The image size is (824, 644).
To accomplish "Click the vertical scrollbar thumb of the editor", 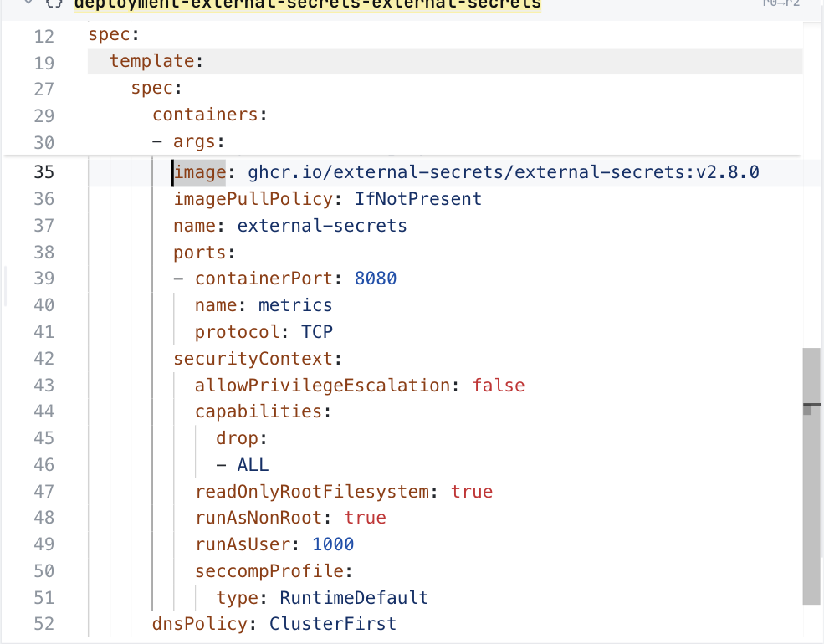I will tap(811, 476).
